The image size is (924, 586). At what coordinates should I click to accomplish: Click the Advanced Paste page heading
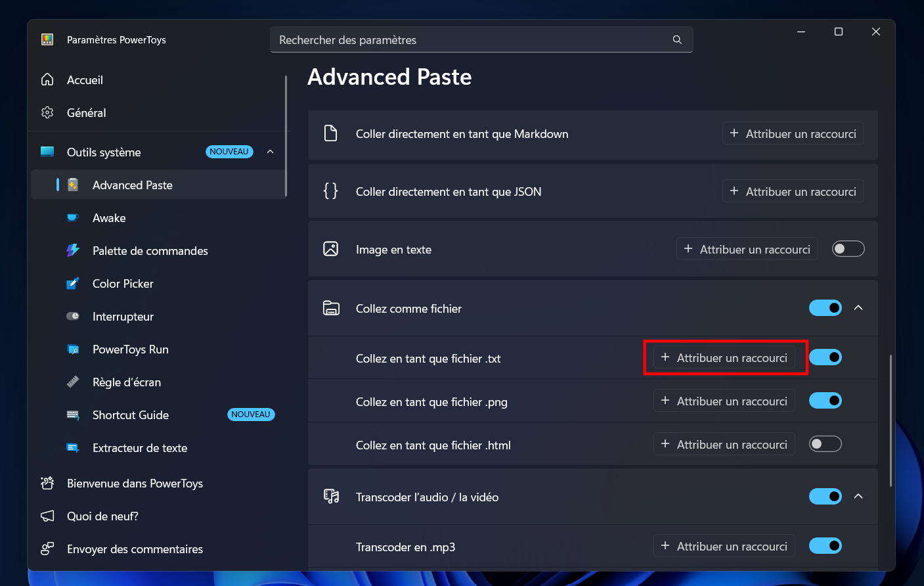pyautogui.click(x=389, y=77)
